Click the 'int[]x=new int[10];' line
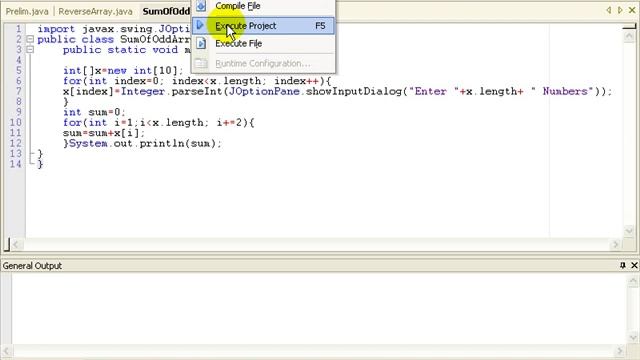 pos(123,71)
